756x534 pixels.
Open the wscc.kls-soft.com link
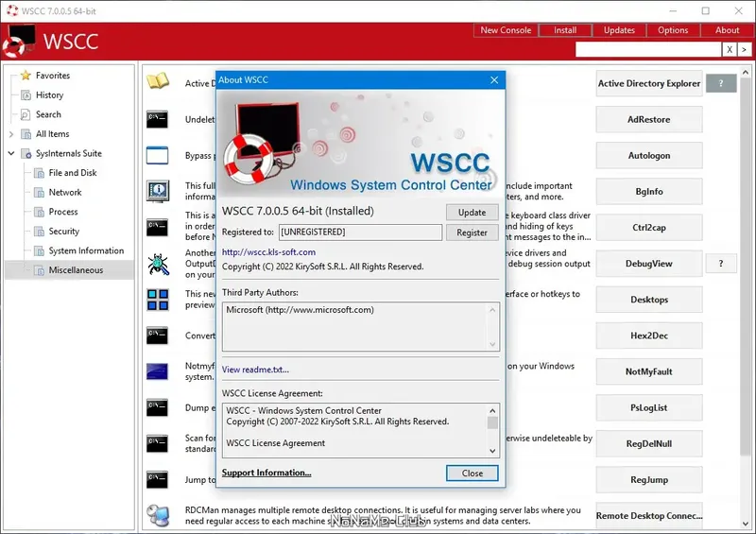pyautogui.click(x=268, y=251)
